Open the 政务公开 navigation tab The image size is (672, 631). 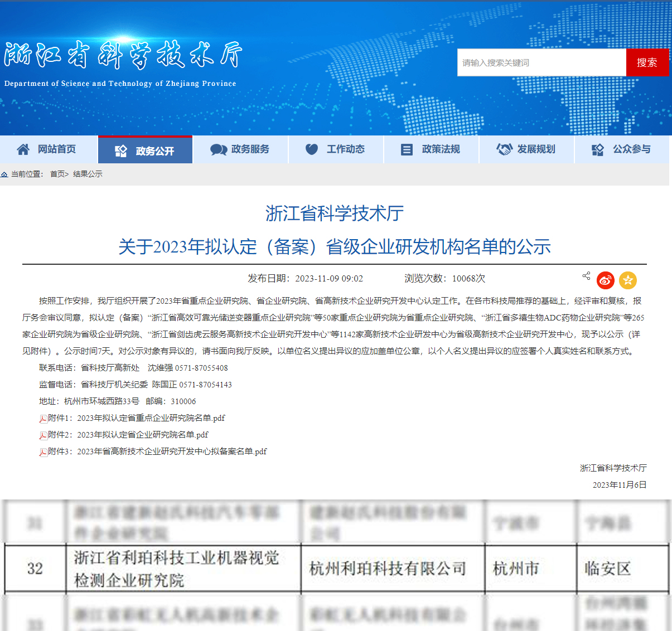145,151
